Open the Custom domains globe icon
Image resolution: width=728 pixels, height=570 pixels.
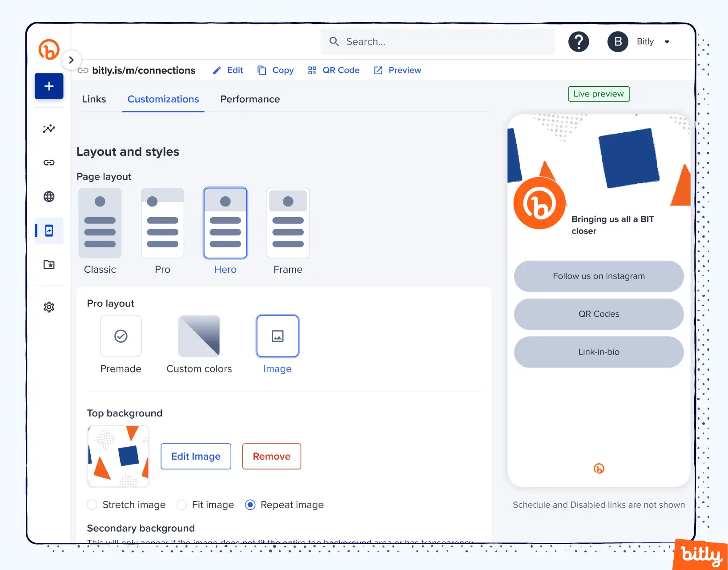click(49, 197)
